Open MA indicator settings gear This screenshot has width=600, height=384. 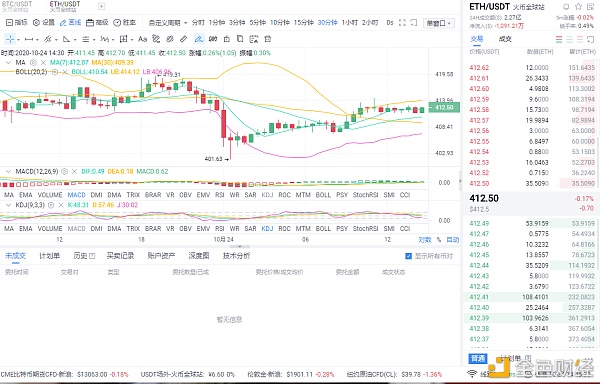[x=33, y=62]
